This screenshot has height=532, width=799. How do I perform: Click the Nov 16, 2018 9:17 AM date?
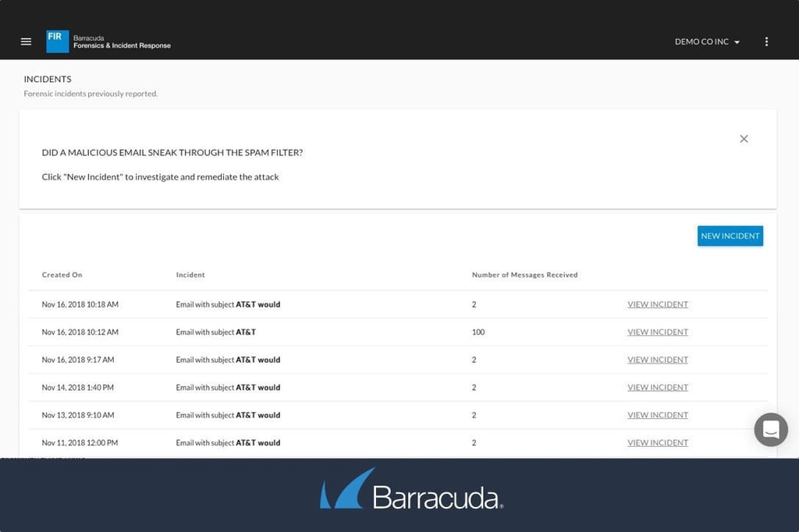point(78,360)
